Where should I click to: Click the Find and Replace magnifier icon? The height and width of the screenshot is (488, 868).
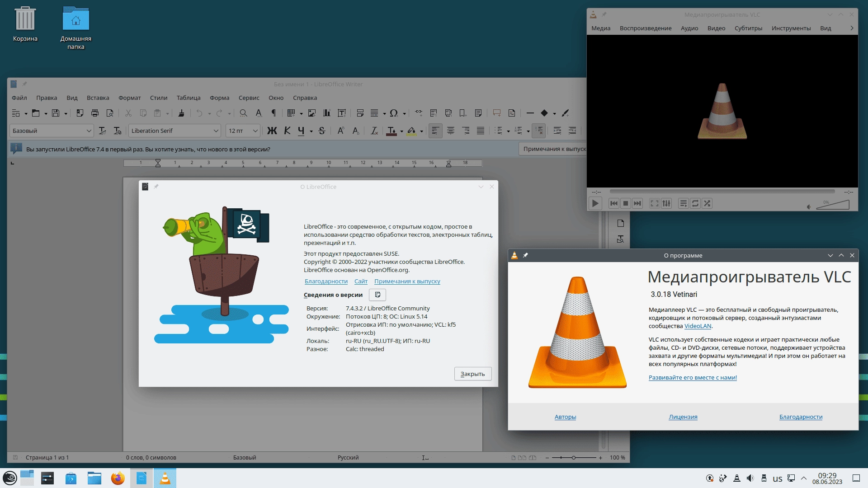click(x=243, y=113)
